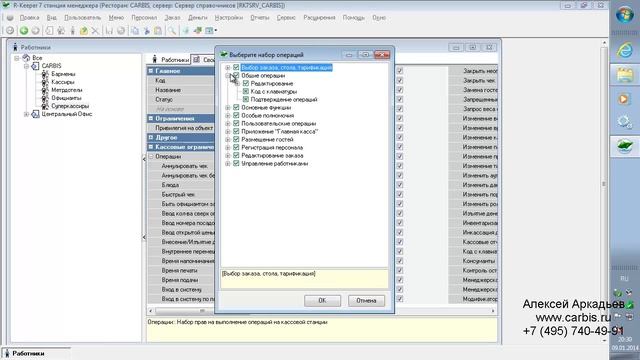640x360 pixels.
Task: Collapse the Все root tree node
Action: click(x=17, y=58)
